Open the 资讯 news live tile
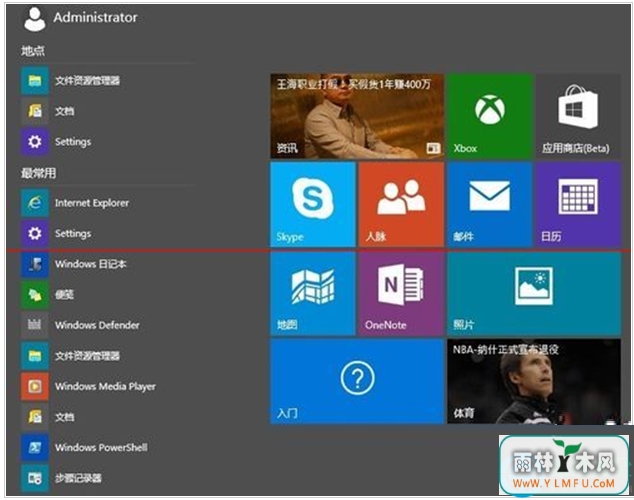 [x=357, y=116]
